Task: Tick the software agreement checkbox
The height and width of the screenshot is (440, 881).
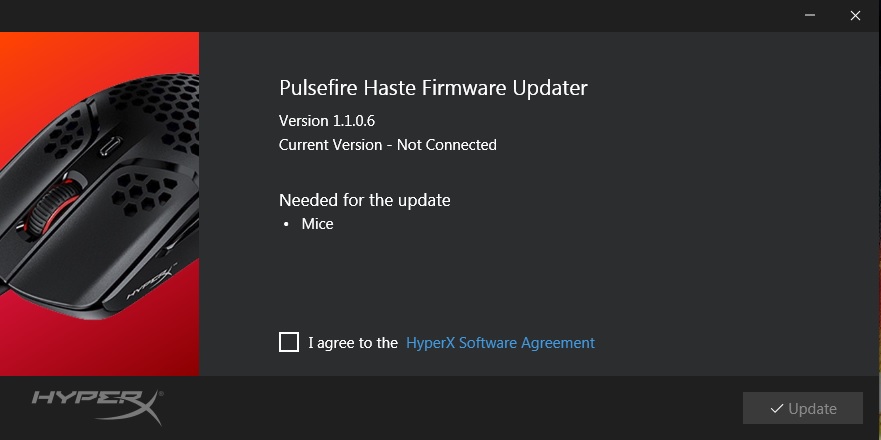Action: click(x=289, y=342)
